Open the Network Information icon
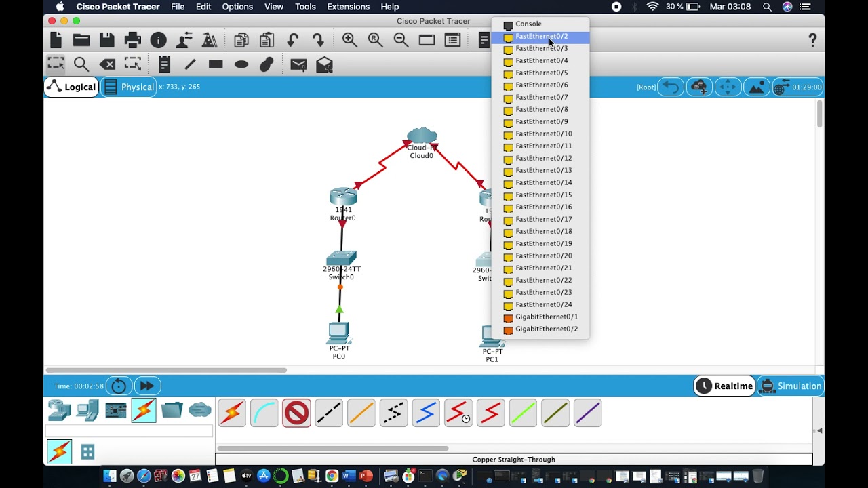The image size is (868, 488). 158,40
